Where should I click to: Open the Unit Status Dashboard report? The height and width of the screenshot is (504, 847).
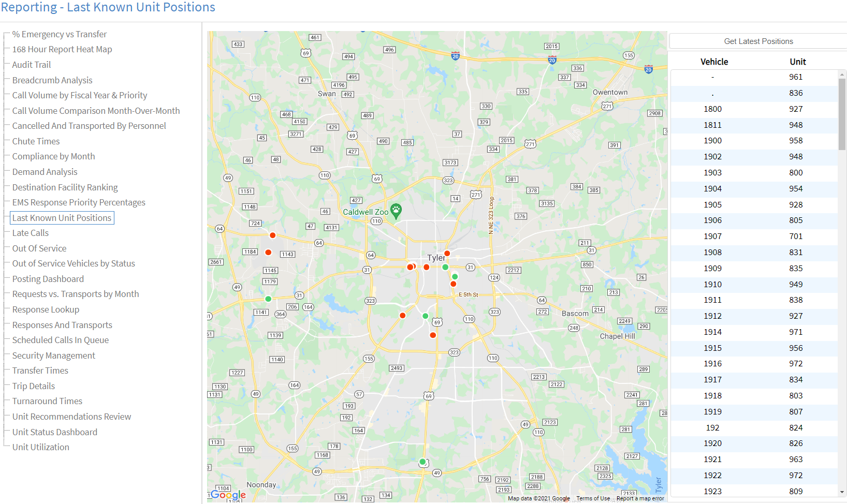coord(55,432)
